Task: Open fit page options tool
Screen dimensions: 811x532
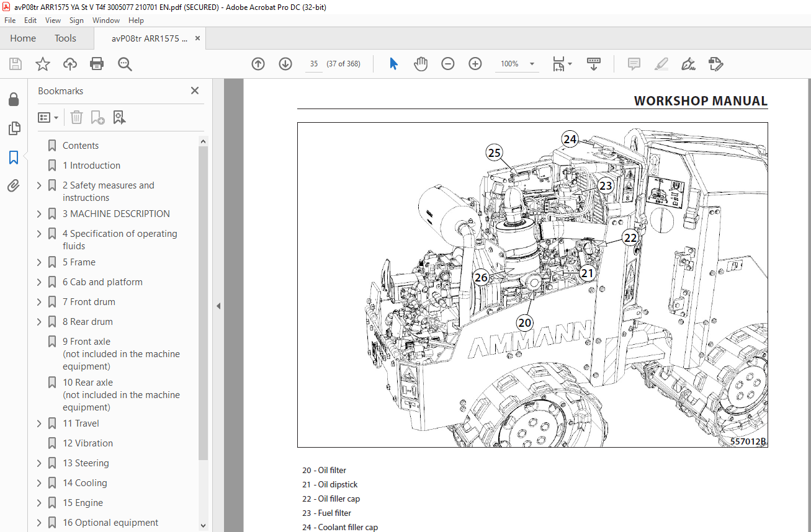Action: pyautogui.click(x=558, y=64)
